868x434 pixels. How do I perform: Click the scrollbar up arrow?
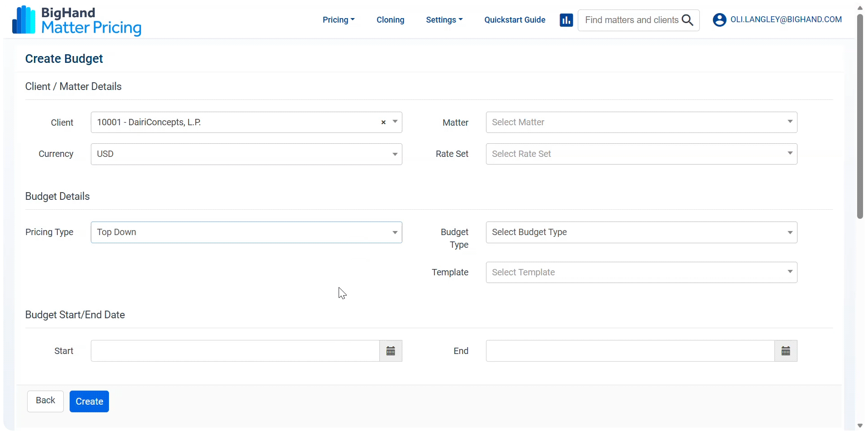(860, 8)
